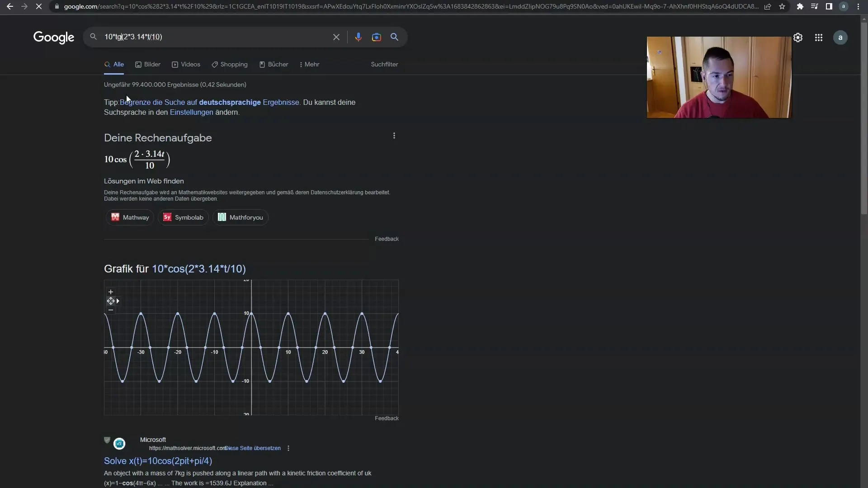The width and height of the screenshot is (868, 488).
Task: Open Google apps grid
Action: (x=819, y=38)
